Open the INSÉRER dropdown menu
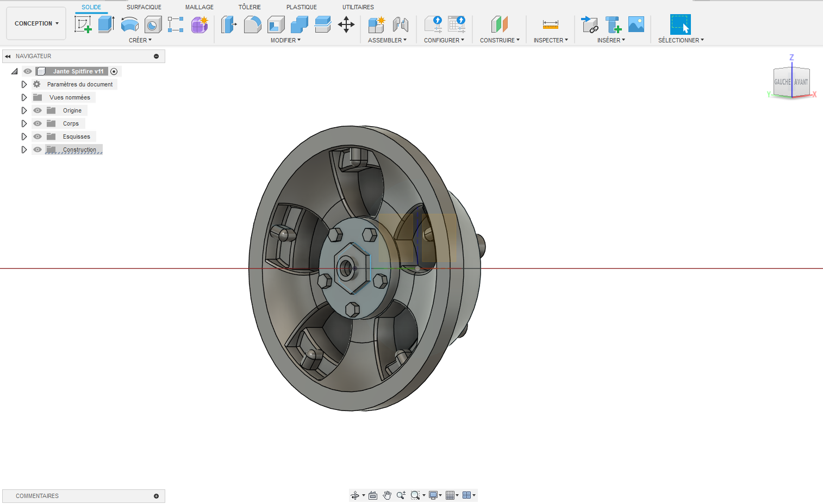Viewport: 823px width, 504px height. [x=611, y=40]
